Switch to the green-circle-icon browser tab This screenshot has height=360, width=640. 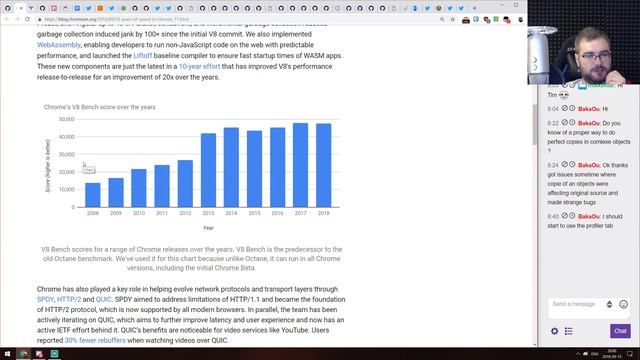pyautogui.click(x=123, y=8)
